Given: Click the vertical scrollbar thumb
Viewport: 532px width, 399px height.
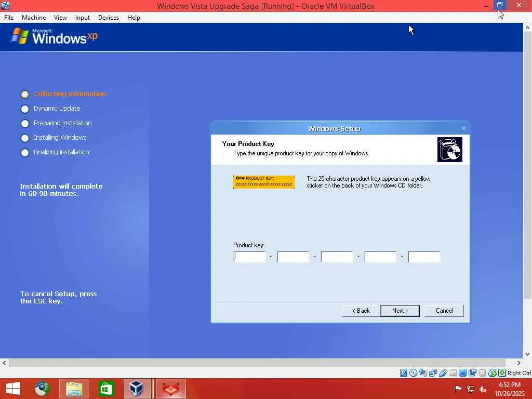Looking at the screenshot, I should [x=528, y=166].
